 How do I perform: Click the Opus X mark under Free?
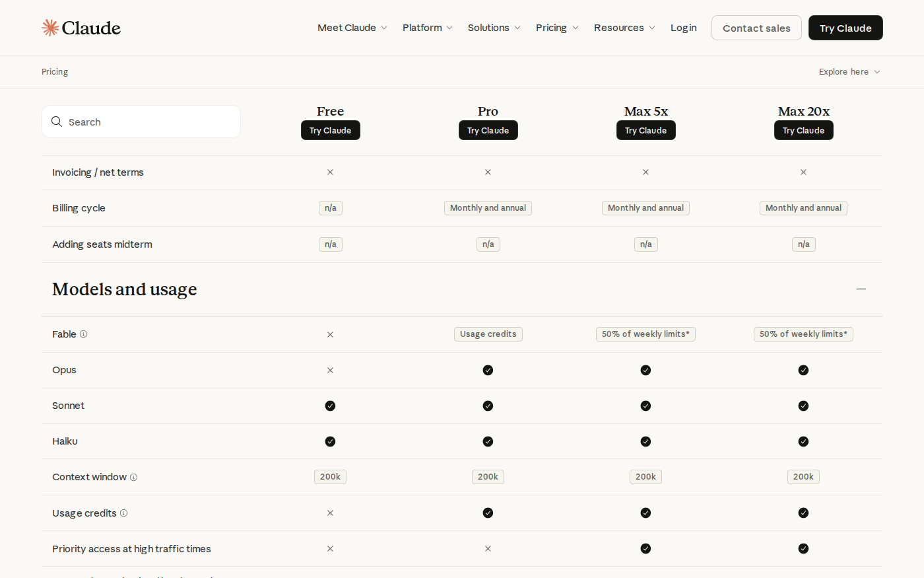pyautogui.click(x=330, y=370)
